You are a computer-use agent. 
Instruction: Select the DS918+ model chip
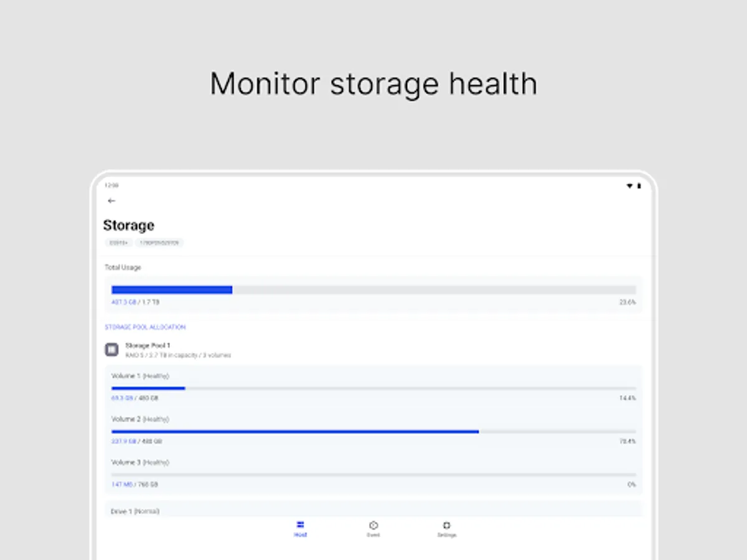tap(118, 243)
